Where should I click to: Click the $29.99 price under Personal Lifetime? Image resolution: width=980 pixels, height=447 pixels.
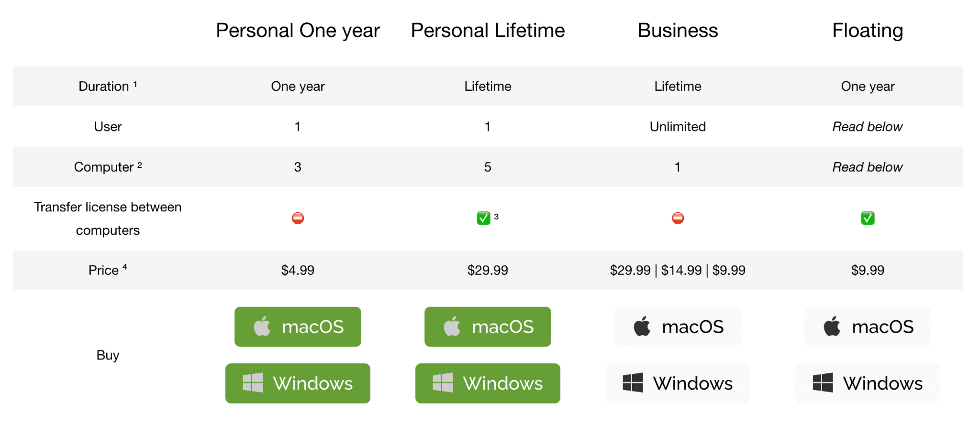click(x=488, y=270)
